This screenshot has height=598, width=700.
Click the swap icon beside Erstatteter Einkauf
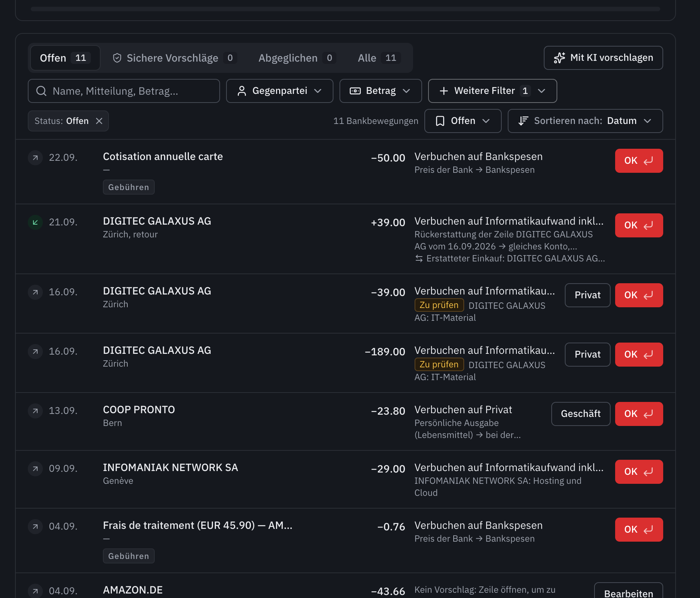pos(419,258)
